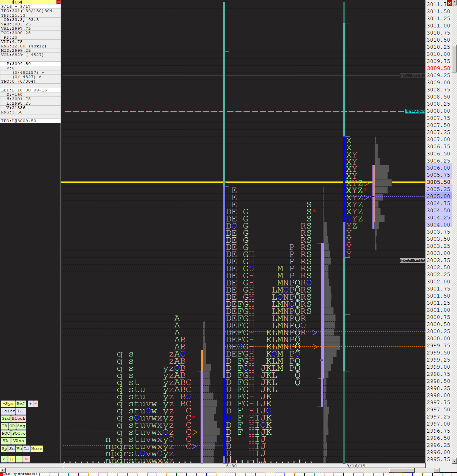Click the pink x button in control row
This screenshot has width=457, height=476.
[x=26, y=459]
